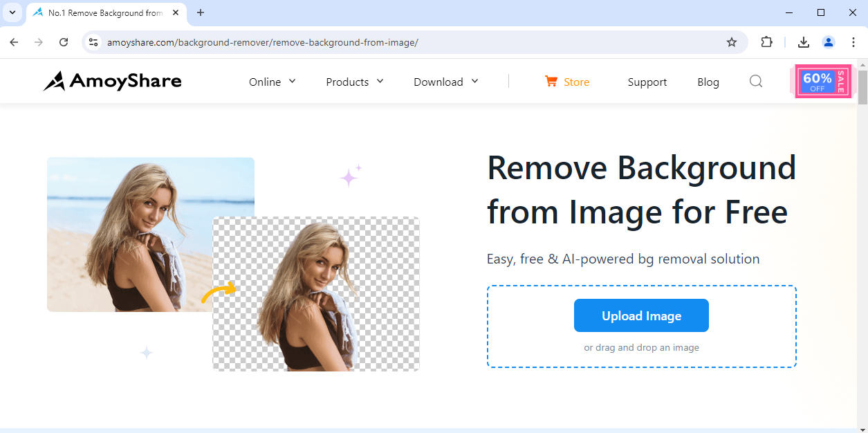Click 'or drag and drop an image' text
This screenshot has height=433, width=868.
(x=641, y=347)
